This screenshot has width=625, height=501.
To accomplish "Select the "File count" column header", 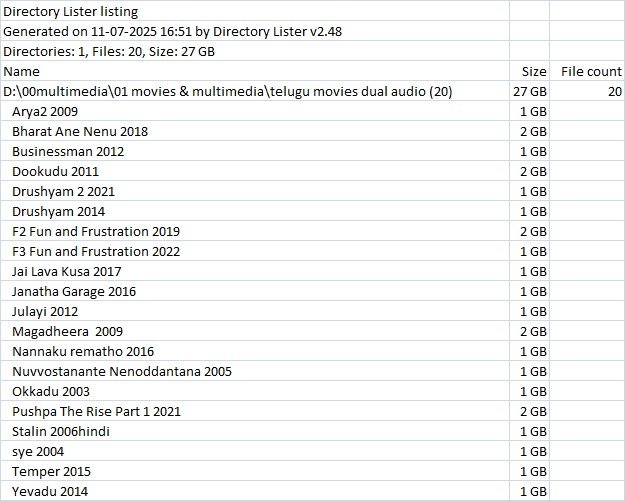I will click(x=590, y=72).
